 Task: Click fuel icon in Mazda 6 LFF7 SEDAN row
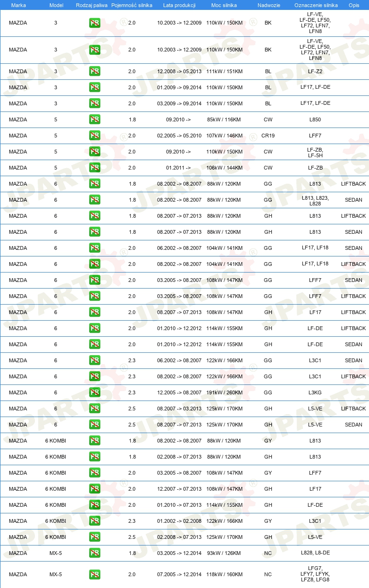click(x=94, y=280)
